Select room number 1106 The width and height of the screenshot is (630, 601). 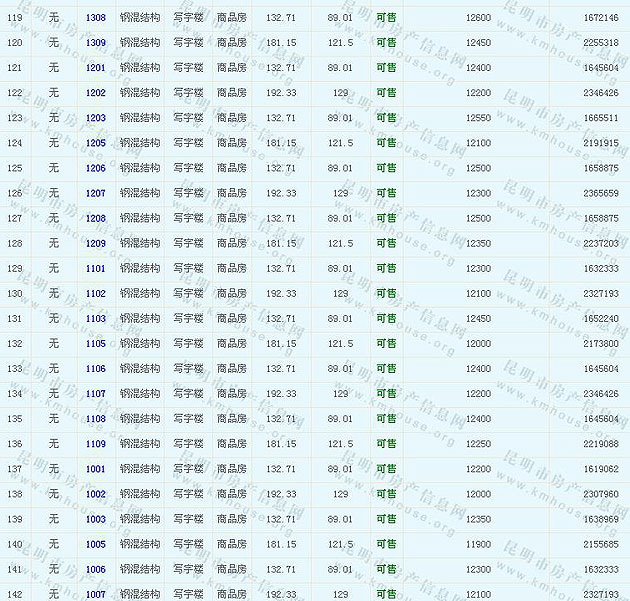96,368
